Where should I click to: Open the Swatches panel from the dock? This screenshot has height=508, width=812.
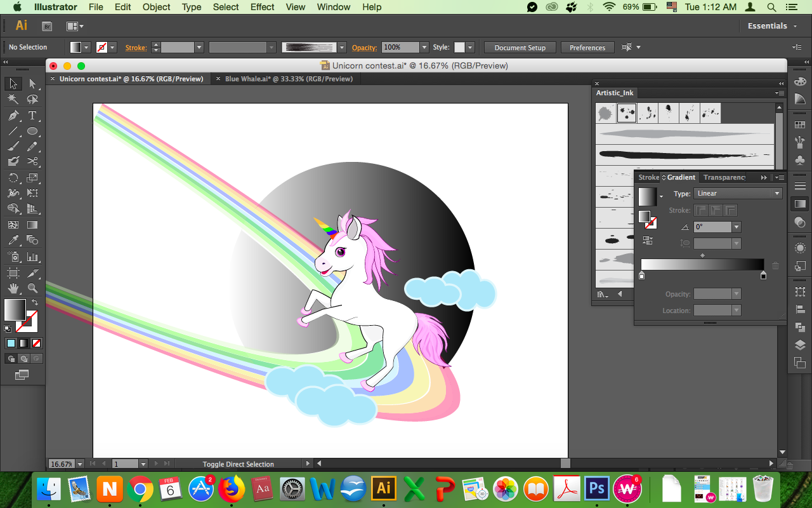[800, 125]
